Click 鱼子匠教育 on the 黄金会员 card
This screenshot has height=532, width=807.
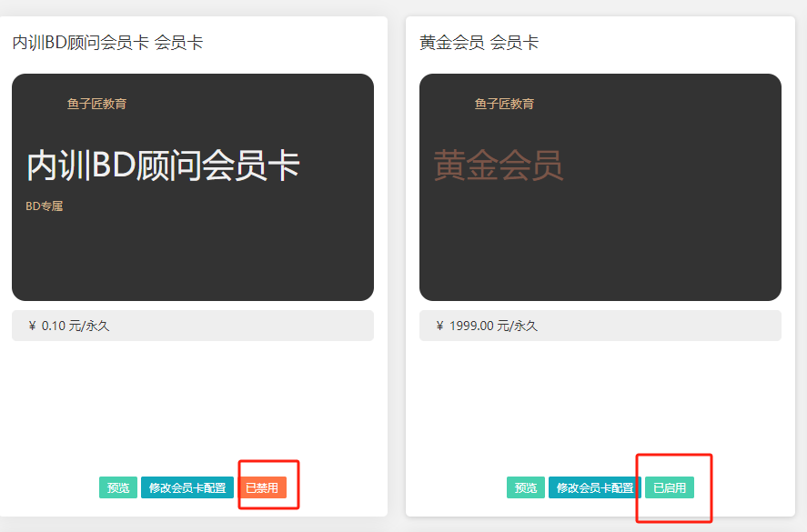[504, 104]
